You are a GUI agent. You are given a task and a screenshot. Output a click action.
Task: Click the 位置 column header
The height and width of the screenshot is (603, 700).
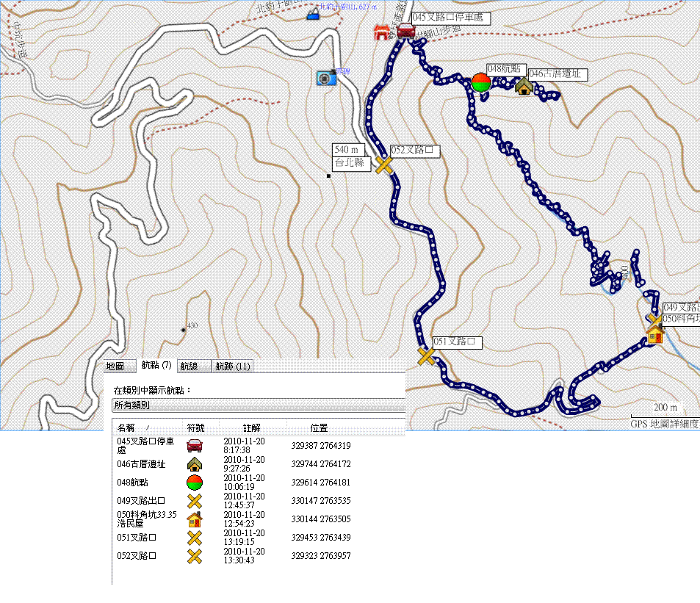coord(319,427)
